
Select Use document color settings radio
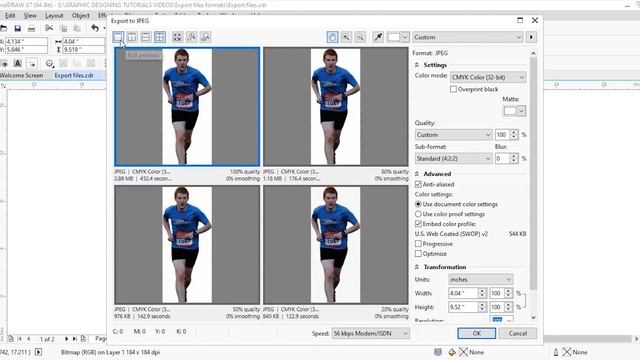coord(418,204)
